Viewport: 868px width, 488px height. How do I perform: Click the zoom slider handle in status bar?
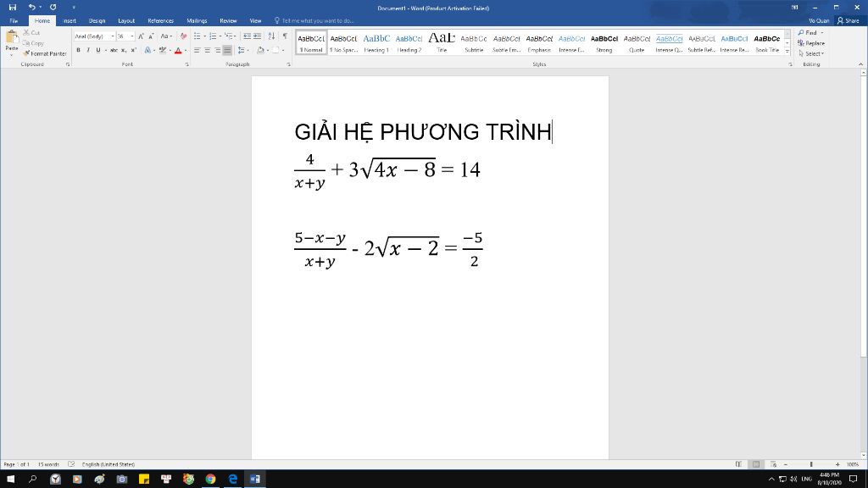tap(811, 464)
